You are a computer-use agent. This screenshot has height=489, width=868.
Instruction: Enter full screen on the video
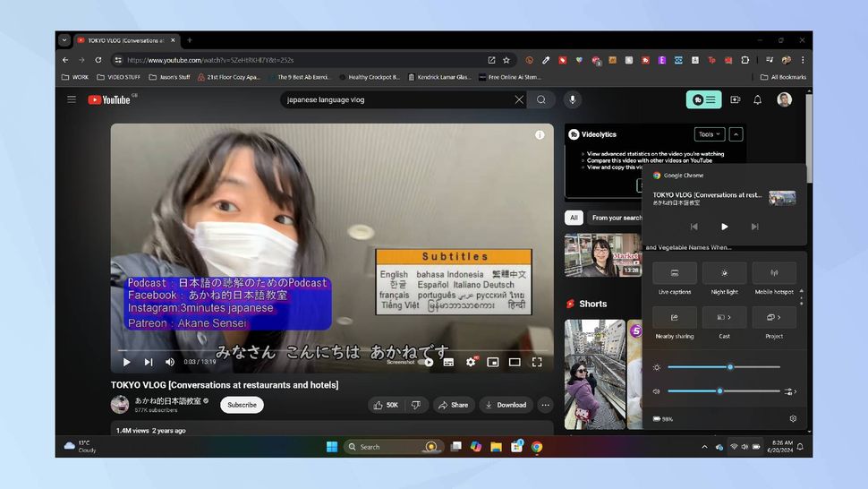[x=537, y=362]
